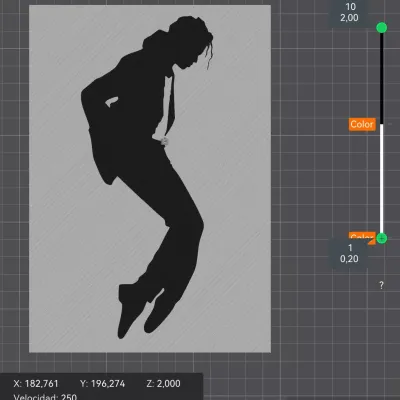Click the layer label showing 10 / 2,00
Image resolution: width=400 pixels, height=400 pixels.
(x=350, y=12)
